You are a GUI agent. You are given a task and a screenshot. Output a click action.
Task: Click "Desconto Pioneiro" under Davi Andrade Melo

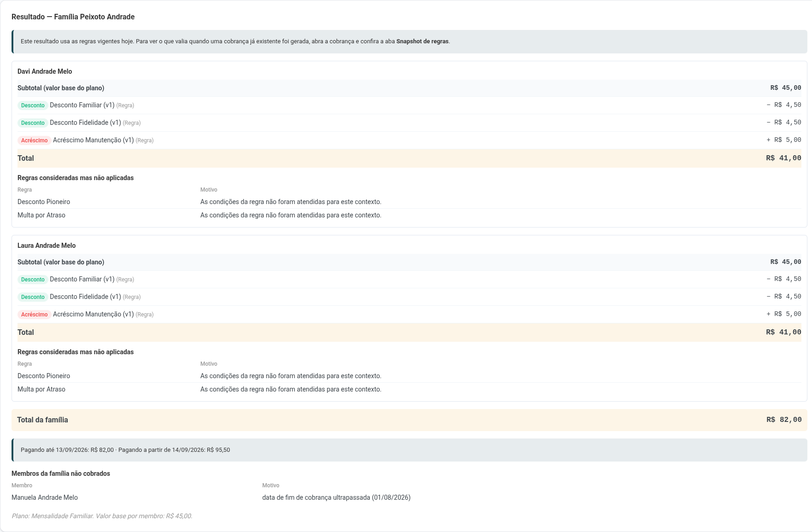click(44, 202)
